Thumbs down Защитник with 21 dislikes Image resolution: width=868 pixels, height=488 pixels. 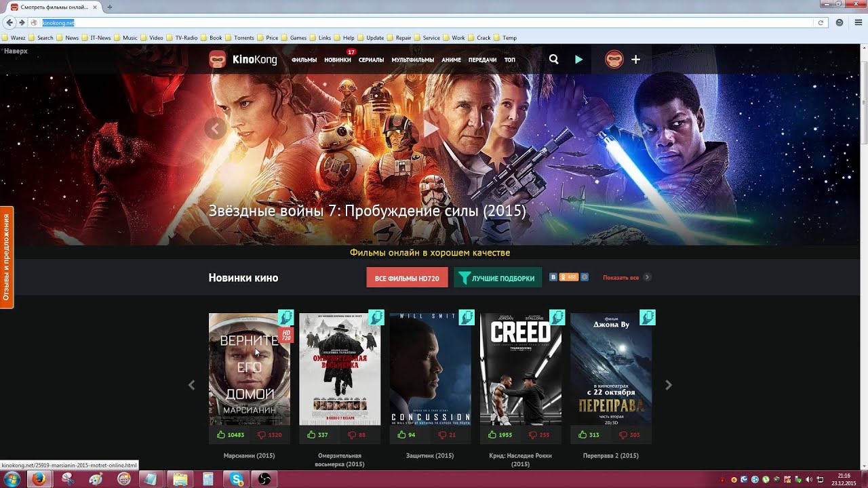coord(447,434)
